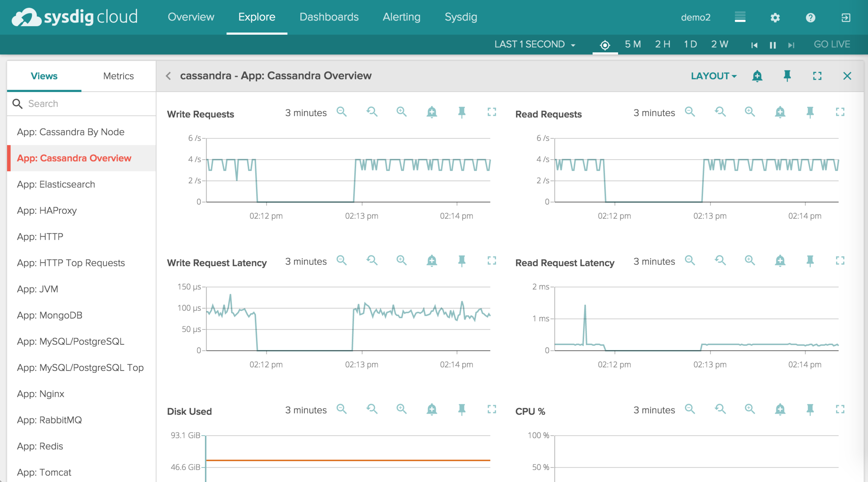The width and height of the screenshot is (868, 482).
Task: Pin Read Requests panel to dashboard
Action: [x=810, y=112]
